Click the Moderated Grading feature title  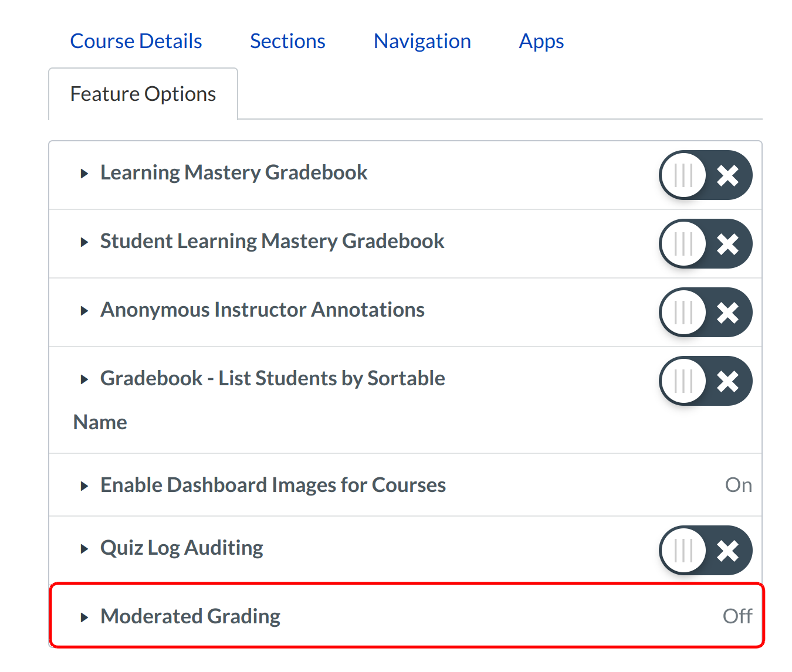pyautogui.click(x=191, y=616)
